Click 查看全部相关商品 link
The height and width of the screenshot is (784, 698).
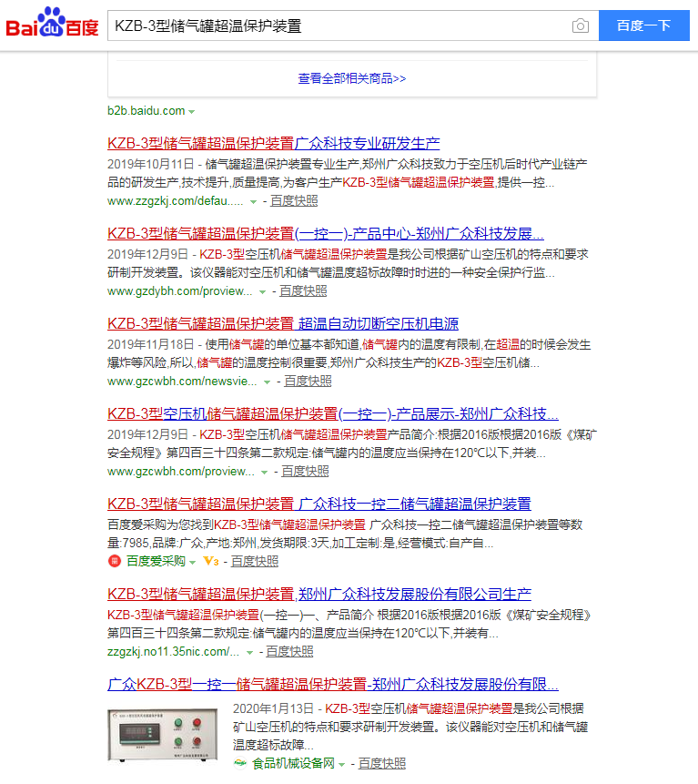(352, 78)
